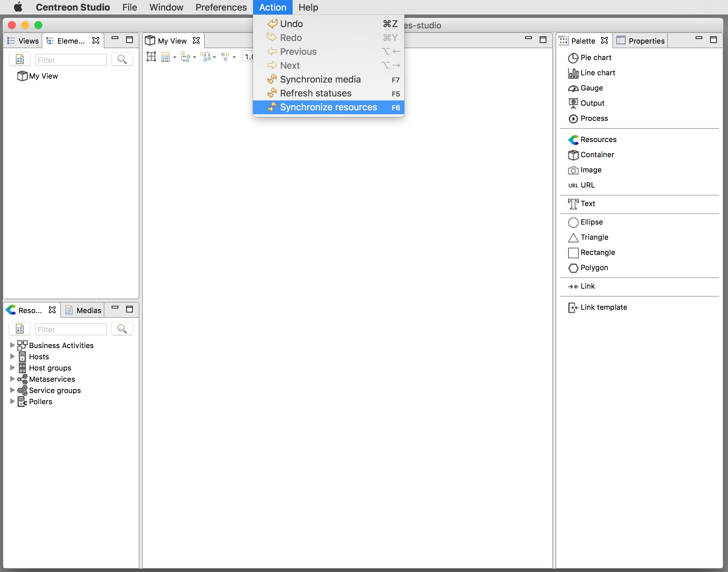Click the Filter input field in Resources panel
The width and height of the screenshot is (728, 572).
pos(71,329)
